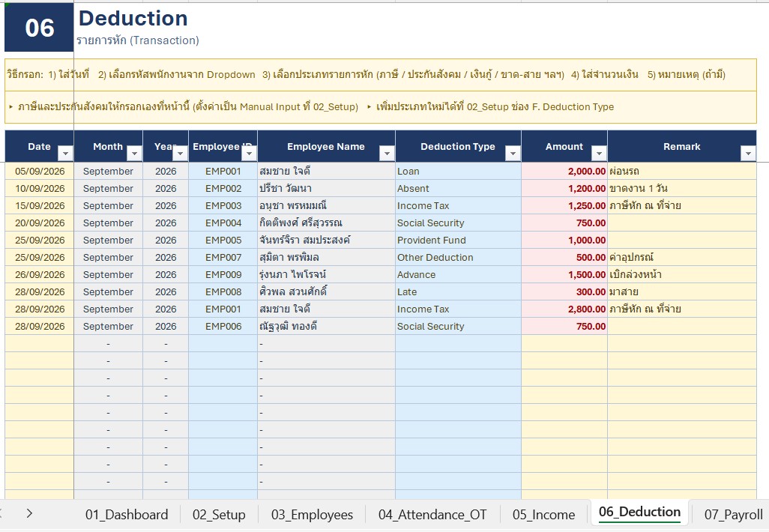
Task: Click the 2,000.00 amount cell
Action: [564, 171]
